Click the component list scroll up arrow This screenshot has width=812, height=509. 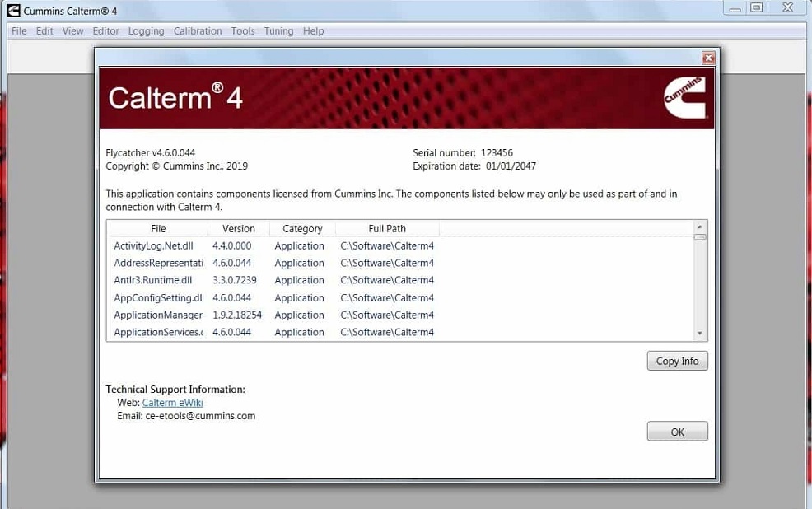tap(700, 226)
